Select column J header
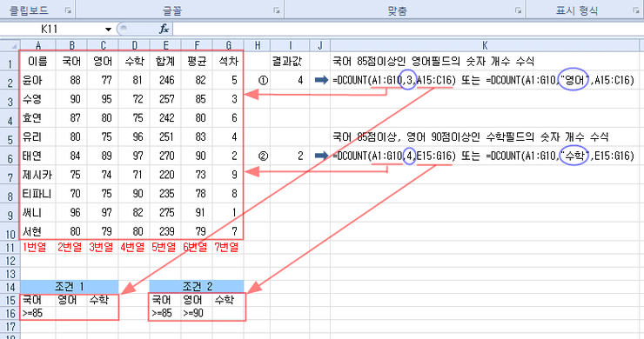The height and width of the screenshot is (339, 644). pyautogui.click(x=320, y=45)
